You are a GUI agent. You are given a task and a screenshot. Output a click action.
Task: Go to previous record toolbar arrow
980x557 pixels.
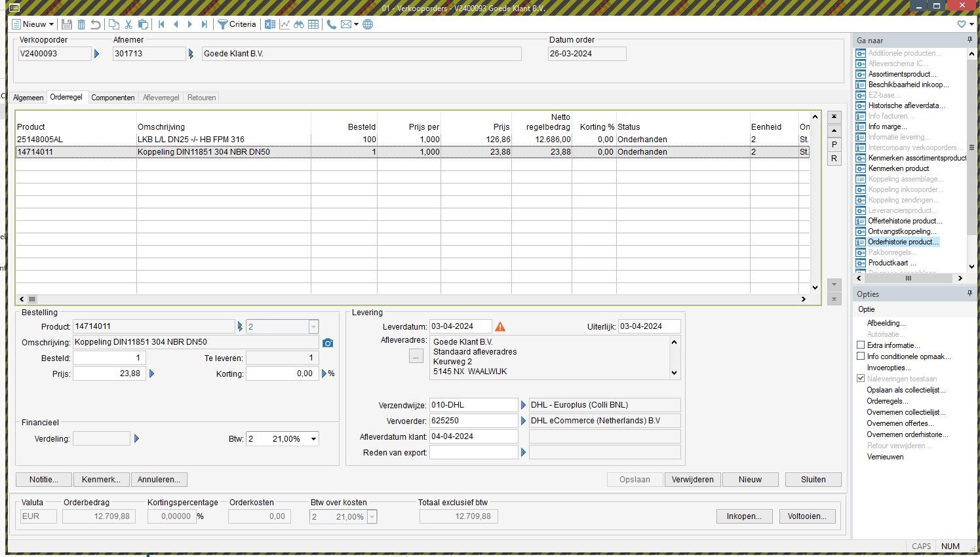176,24
